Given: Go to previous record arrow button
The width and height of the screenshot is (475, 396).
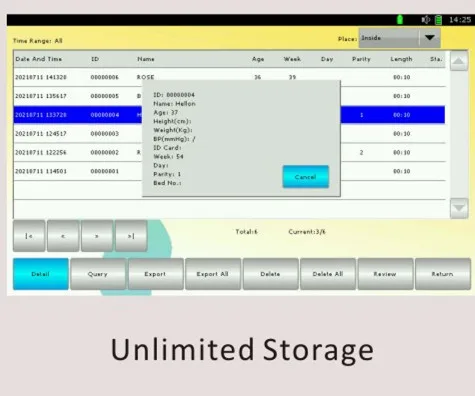Looking at the screenshot, I should click(x=63, y=236).
